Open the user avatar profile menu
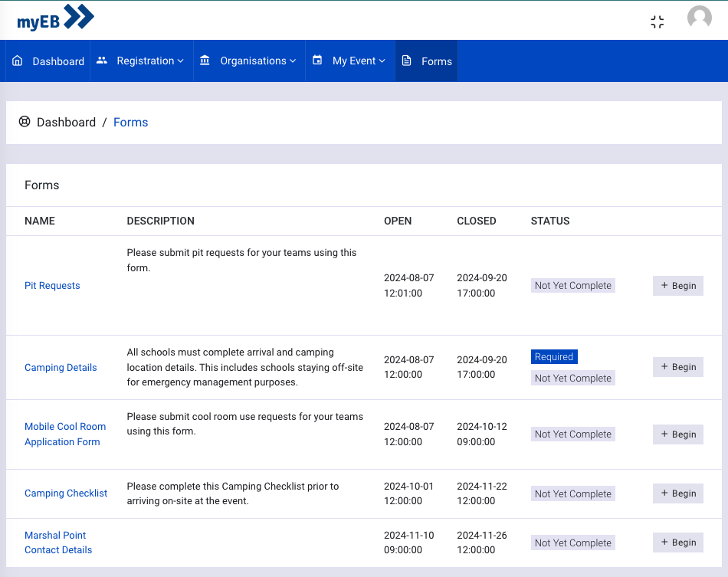 [699, 18]
